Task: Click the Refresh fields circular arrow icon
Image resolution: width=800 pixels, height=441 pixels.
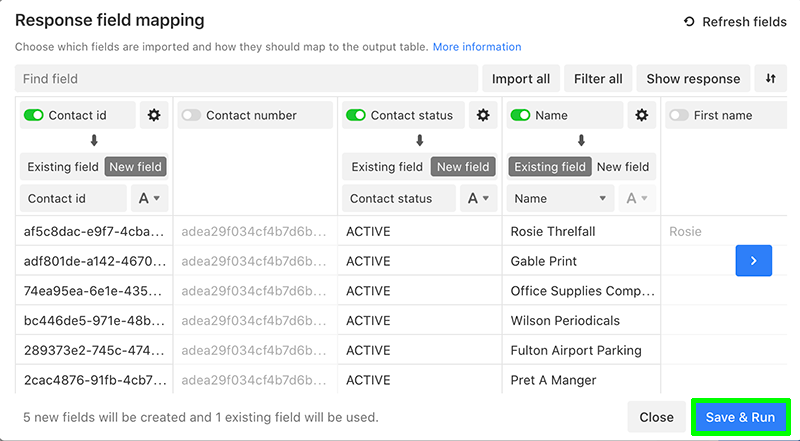Action: tap(689, 21)
